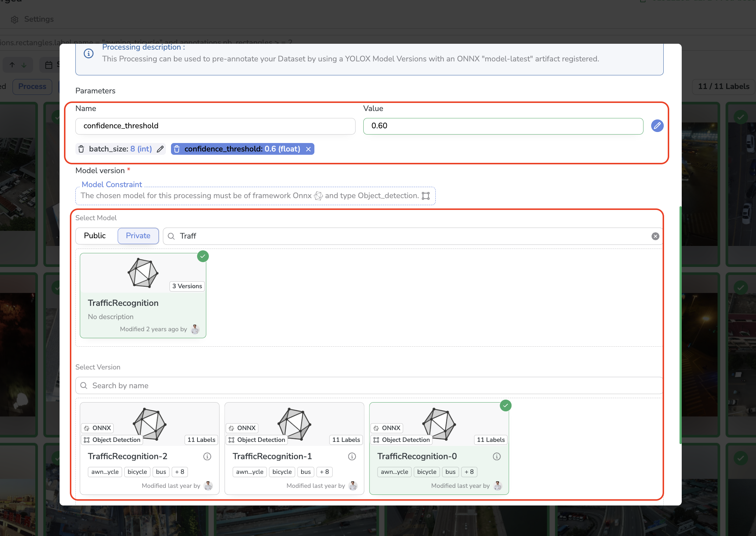756x536 pixels.
Task: Click the object detection icon in Model Constraint
Action: click(426, 196)
